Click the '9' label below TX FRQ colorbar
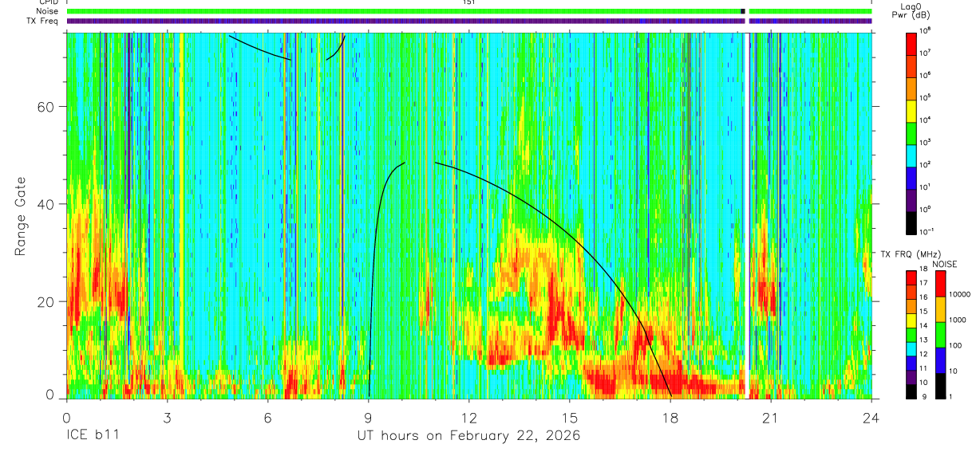 click(923, 396)
